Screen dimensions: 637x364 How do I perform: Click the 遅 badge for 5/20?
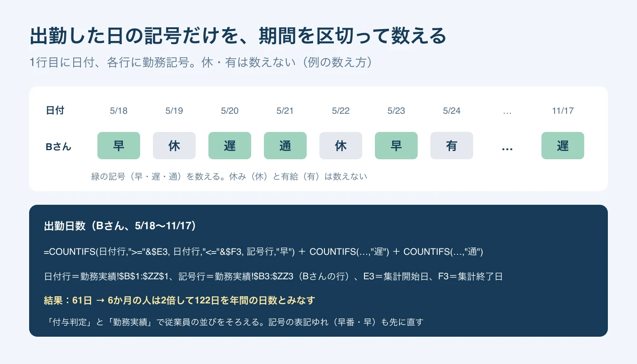230,146
